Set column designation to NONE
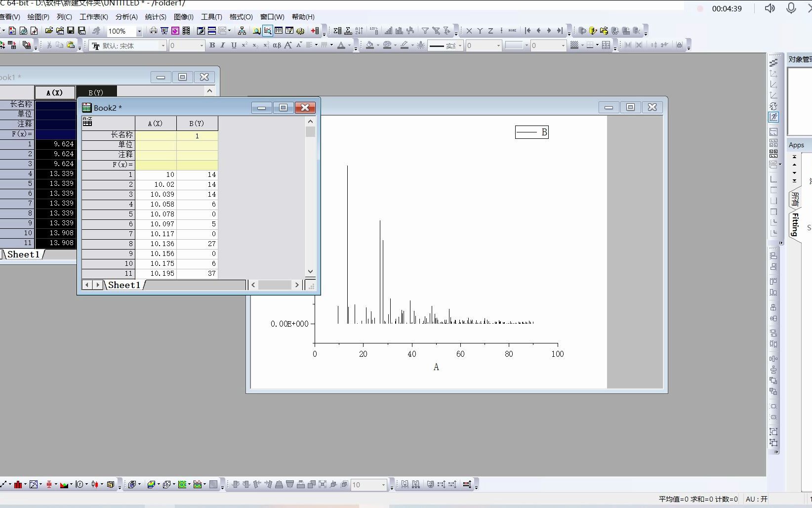 [512, 31]
